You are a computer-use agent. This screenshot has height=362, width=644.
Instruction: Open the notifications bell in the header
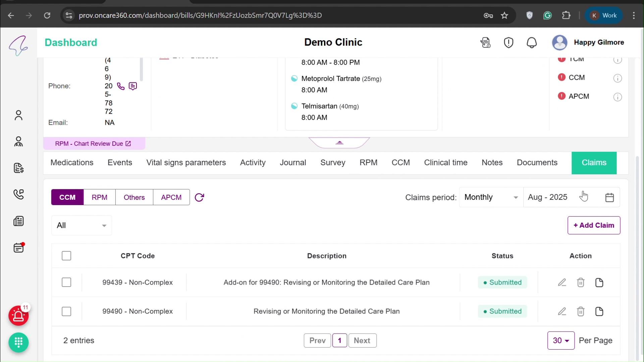tap(531, 43)
